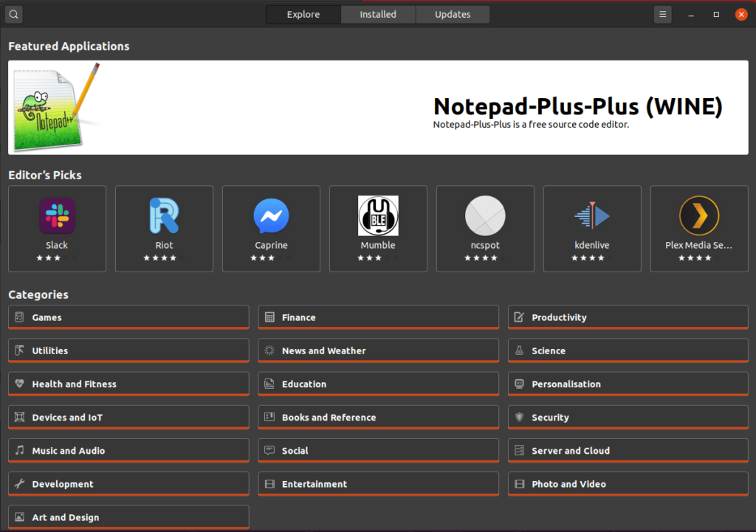The width and height of the screenshot is (756, 532).
Task: Click the Development wrench icon
Action: coord(19,483)
